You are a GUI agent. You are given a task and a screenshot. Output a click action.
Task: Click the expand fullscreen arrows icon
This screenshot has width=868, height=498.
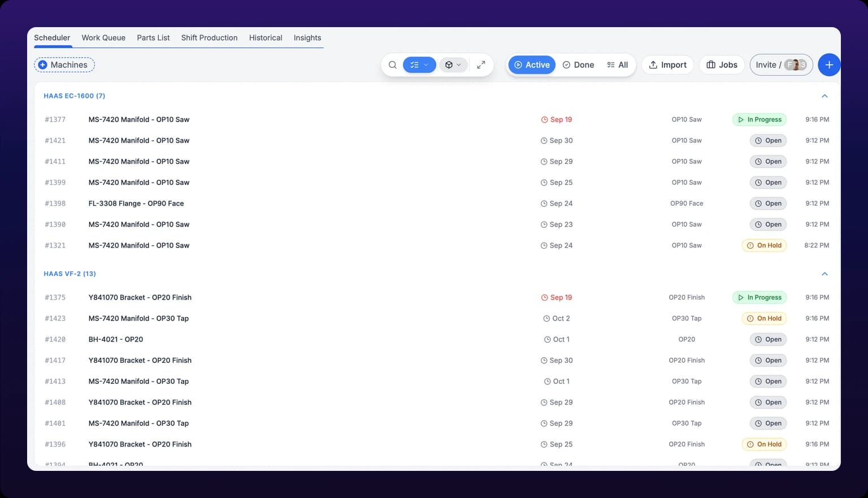point(481,65)
